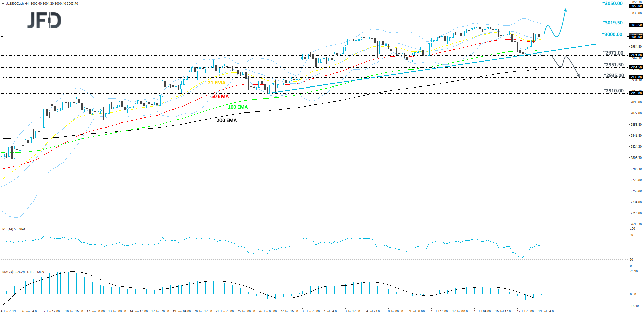Click the yellow 21 EMA label

(216, 82)
